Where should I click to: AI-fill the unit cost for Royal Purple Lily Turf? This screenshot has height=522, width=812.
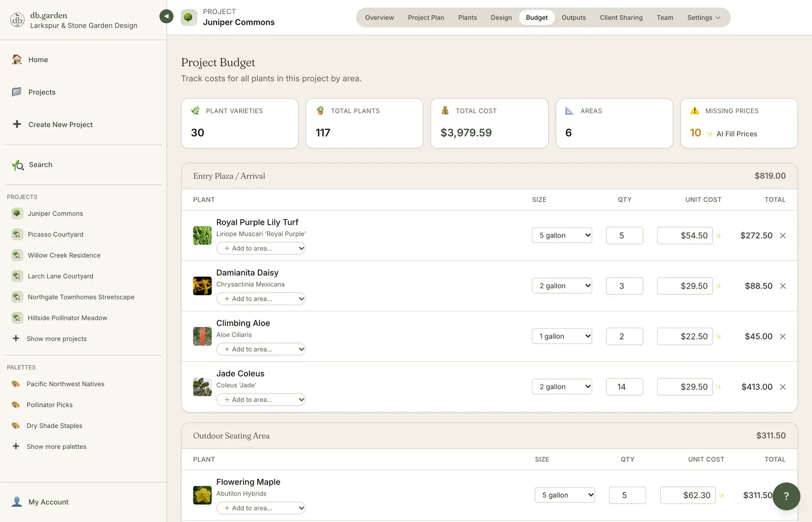click(719, 235)
